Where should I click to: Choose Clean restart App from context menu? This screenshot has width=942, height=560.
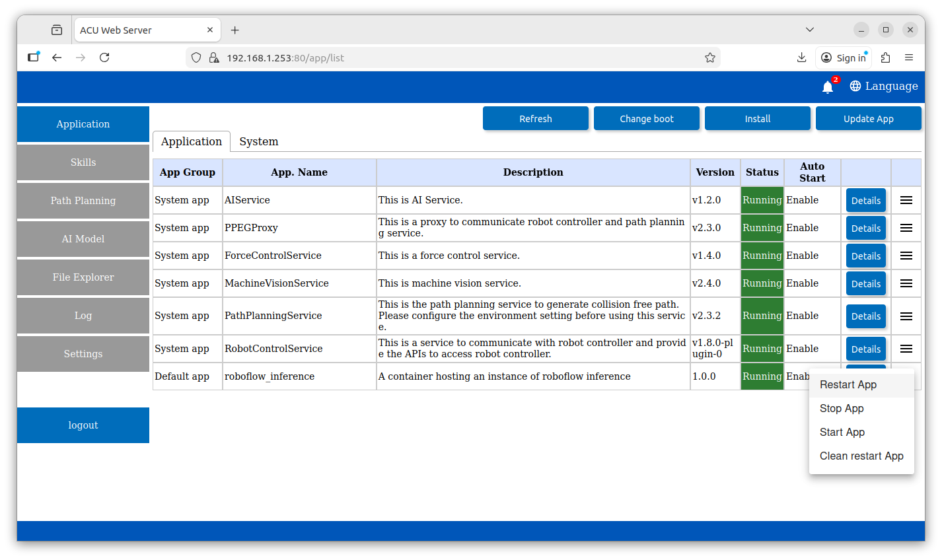click(861, 456)
